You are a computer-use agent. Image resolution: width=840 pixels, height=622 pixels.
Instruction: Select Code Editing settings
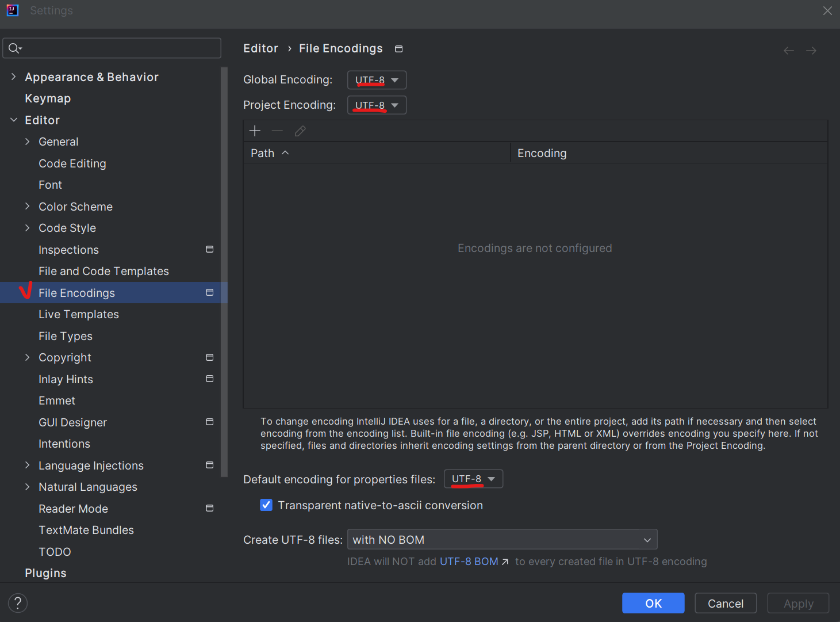pyautogui.click(x=72, y=163)
